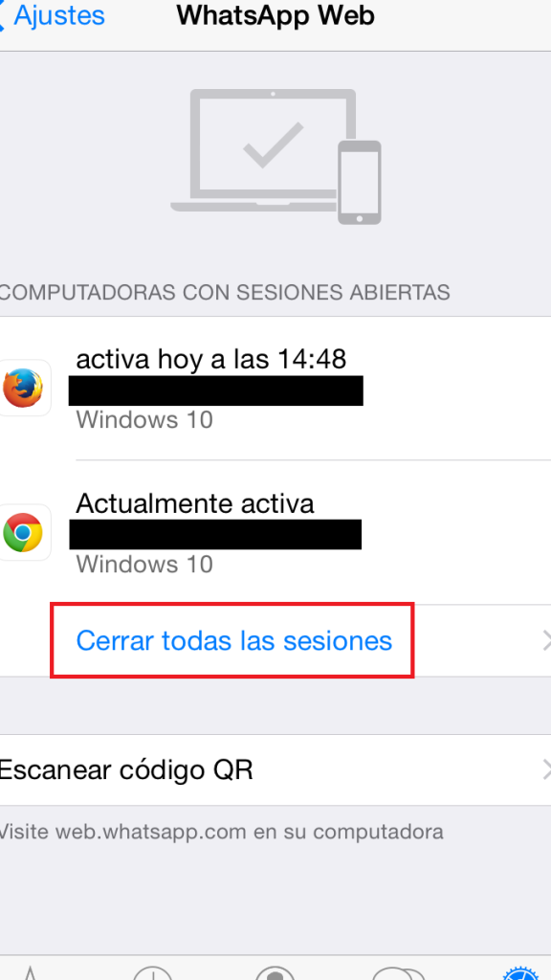The width and height of the screenshot is (551, 980).
Task: Tap the Firefox browser icon
Action: pos(23,389)
